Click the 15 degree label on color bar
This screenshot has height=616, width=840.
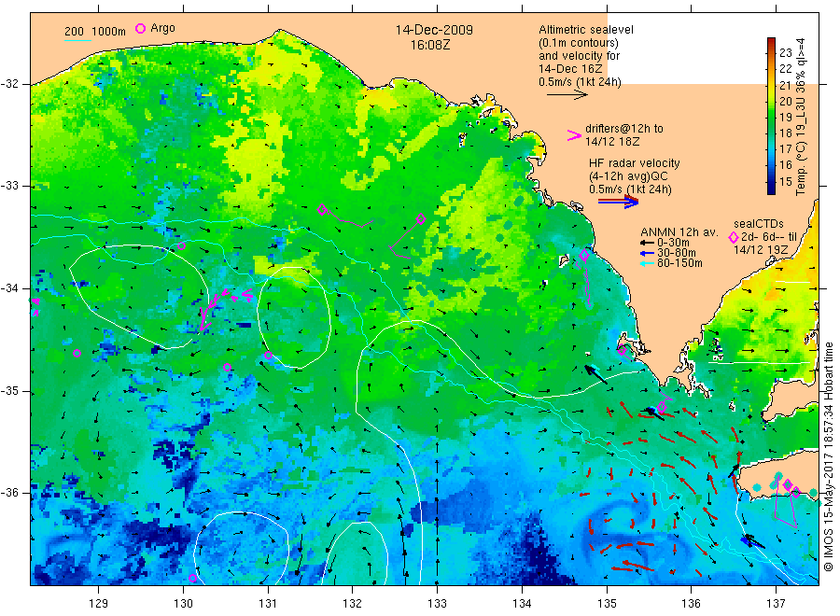785,182
